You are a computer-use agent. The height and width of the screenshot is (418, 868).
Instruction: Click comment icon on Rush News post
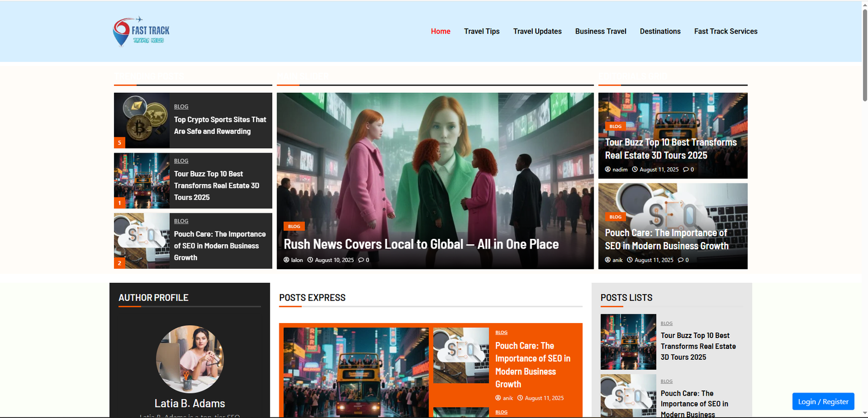click(361, 260)
